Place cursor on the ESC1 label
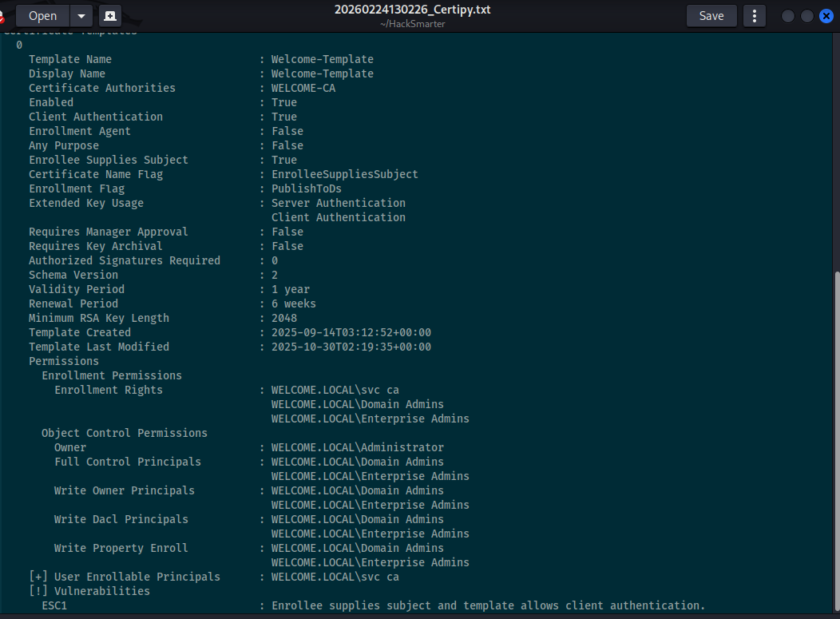 coord(54,605)
